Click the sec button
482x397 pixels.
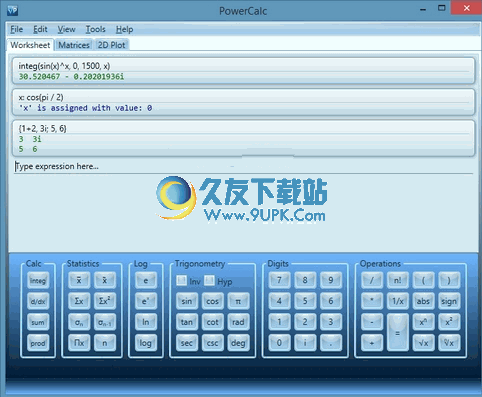(x=187, y=343)
